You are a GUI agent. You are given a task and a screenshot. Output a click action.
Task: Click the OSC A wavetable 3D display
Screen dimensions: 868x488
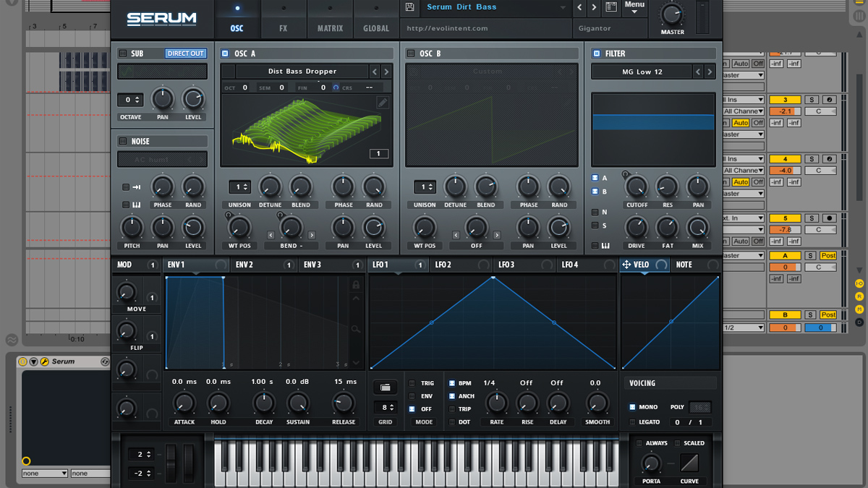(x=306, y=131)
